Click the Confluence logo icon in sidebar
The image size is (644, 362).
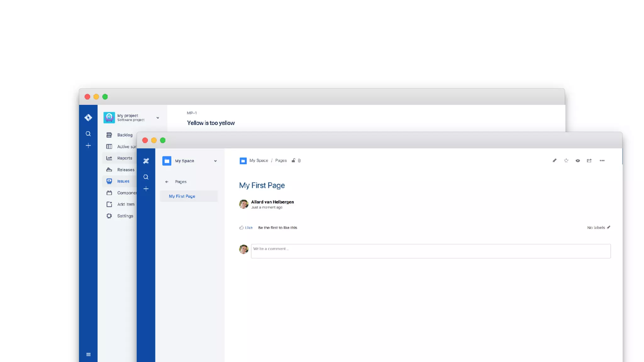click(x=146, y=161)
